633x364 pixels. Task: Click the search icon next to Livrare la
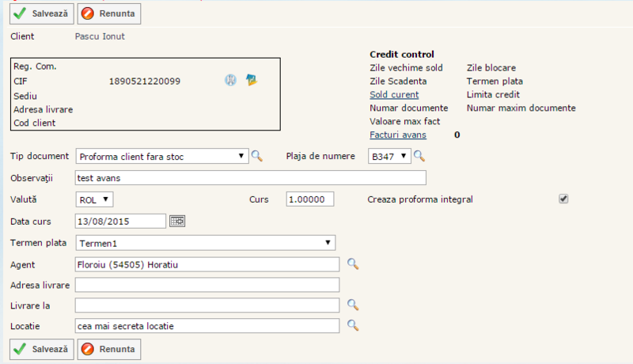tap(353, 305)
